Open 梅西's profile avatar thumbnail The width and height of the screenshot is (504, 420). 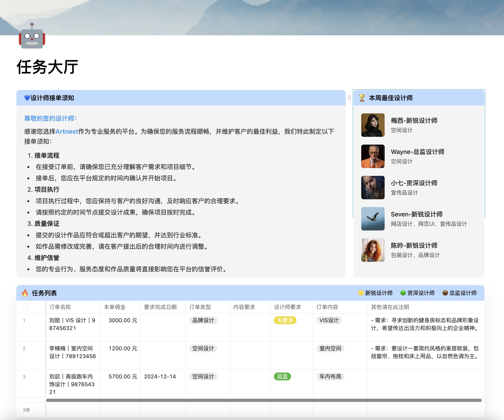(x=373, y=125)
